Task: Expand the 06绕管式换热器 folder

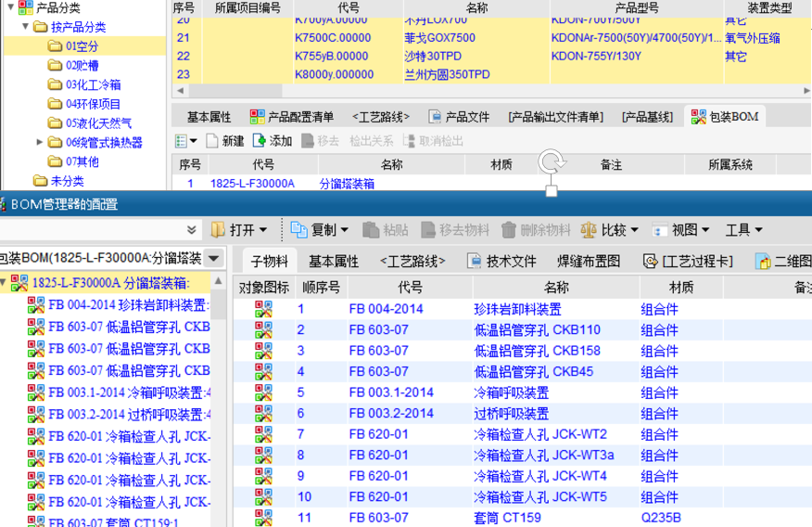Action: [40, 143]
